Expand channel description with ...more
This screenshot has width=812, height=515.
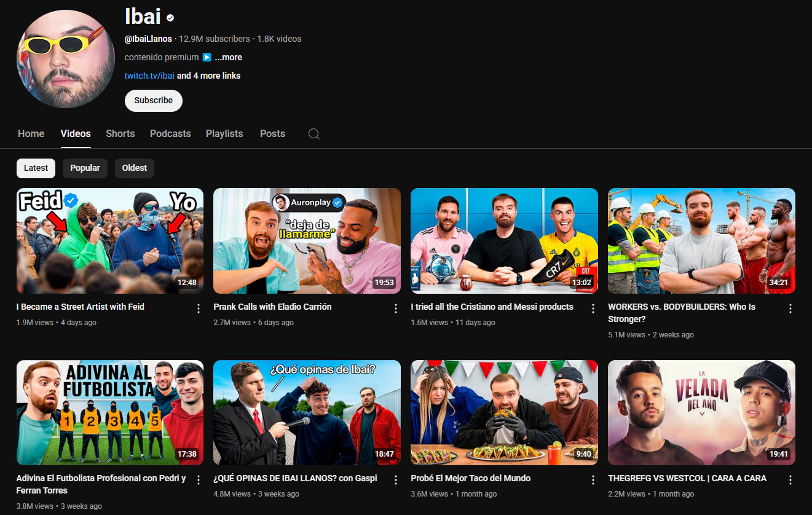click(x=229, y=57)
